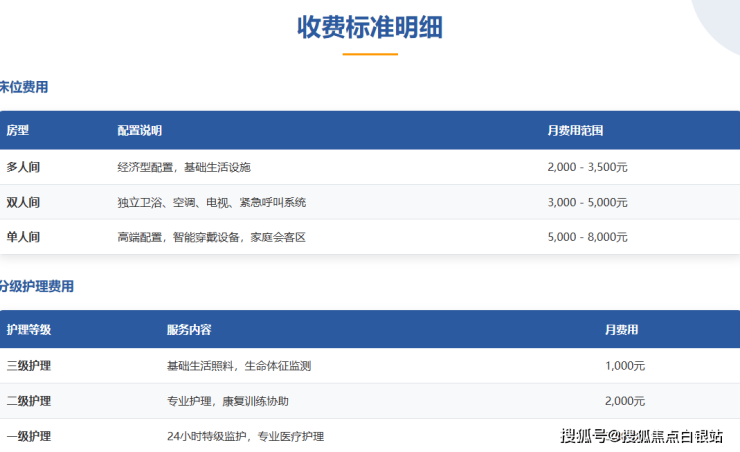Select the 房型 column header
The image size is (740, 452).
click(x=18, y=131)
